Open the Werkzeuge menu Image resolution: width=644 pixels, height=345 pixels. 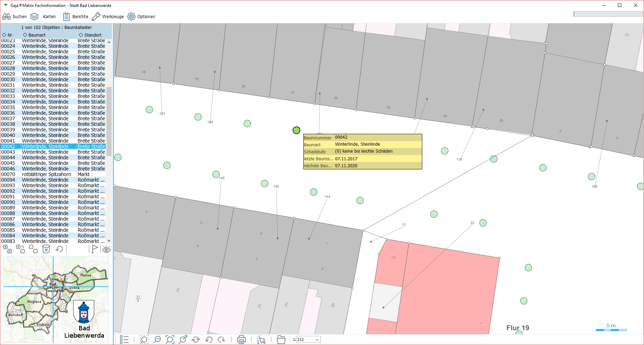point(108,17)
